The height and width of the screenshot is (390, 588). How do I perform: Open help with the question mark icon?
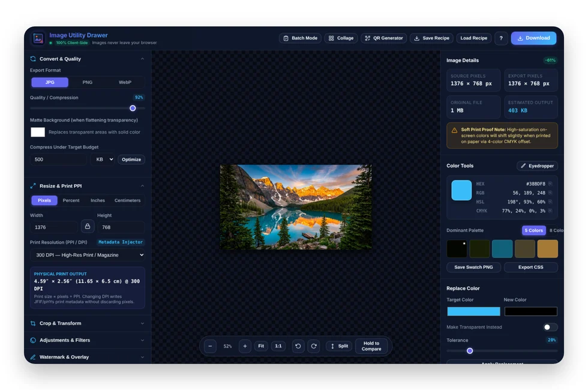tap(501, 38)
